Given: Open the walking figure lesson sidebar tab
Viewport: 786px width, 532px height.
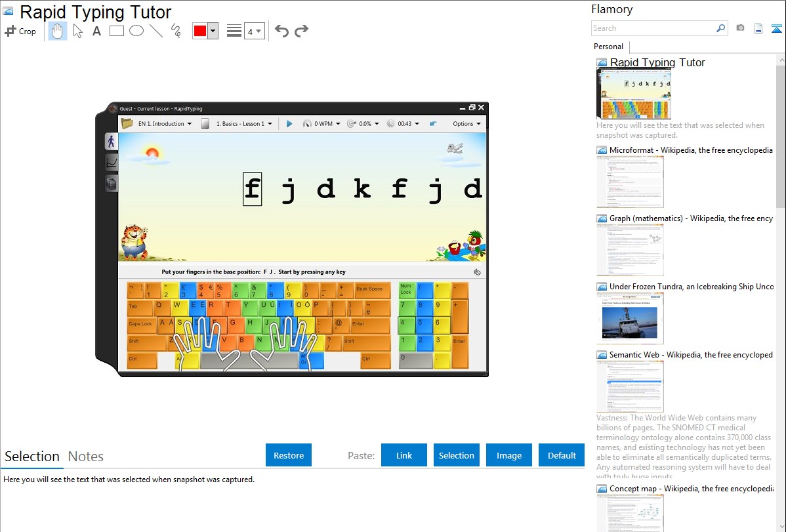Looking at the screenshot, I should tap(112, 142).
